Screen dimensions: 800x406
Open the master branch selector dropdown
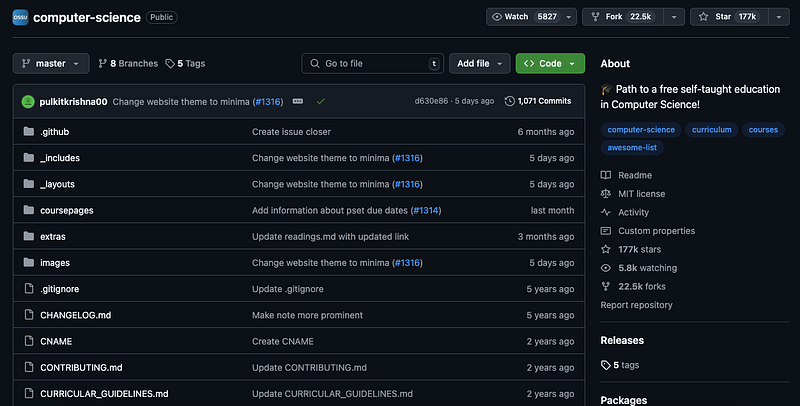tap(51, 63)
